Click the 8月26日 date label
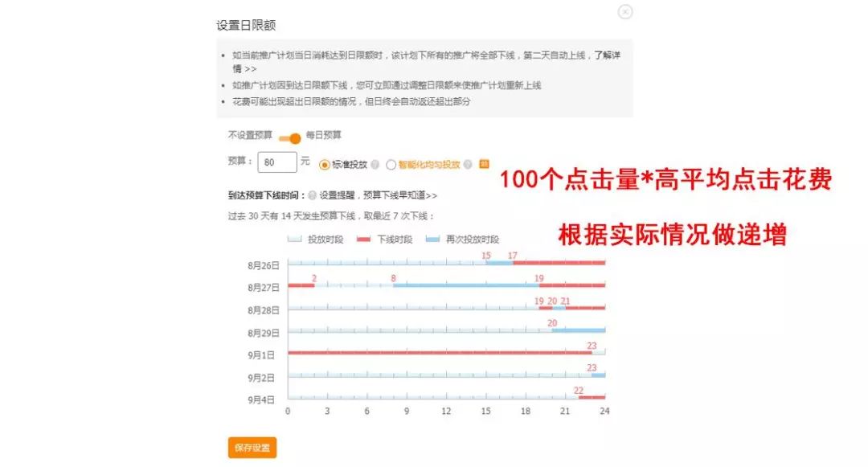This screenshot has width=868, height=467. pyautogui.click(x=265, y=264)
